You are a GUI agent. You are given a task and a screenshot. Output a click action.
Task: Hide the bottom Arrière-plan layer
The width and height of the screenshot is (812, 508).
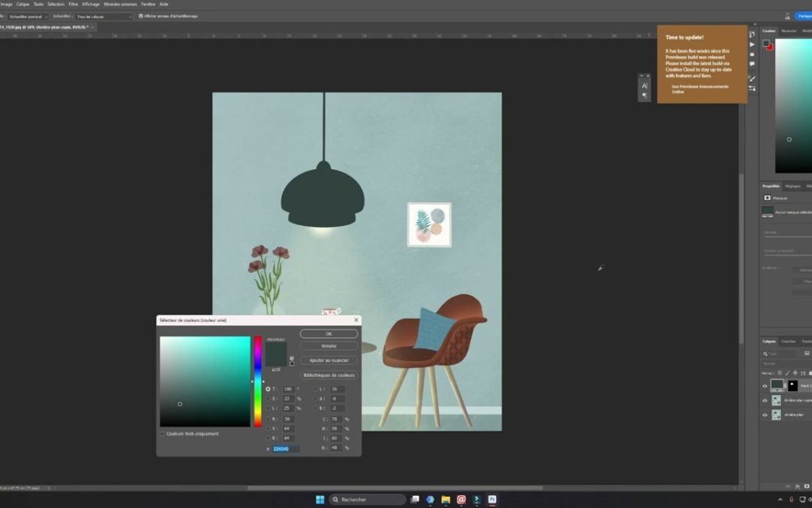pyautogui.click(x=765, y=415)
